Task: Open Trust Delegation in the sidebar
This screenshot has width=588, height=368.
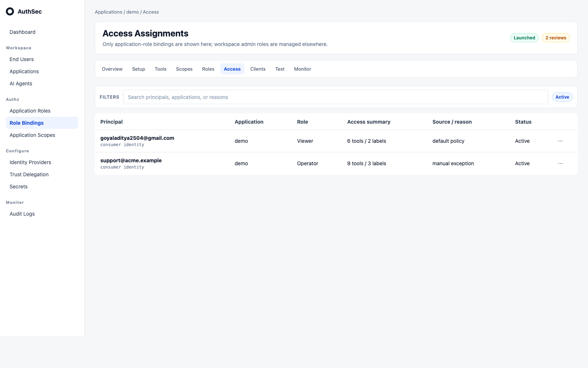Action: 42,174
